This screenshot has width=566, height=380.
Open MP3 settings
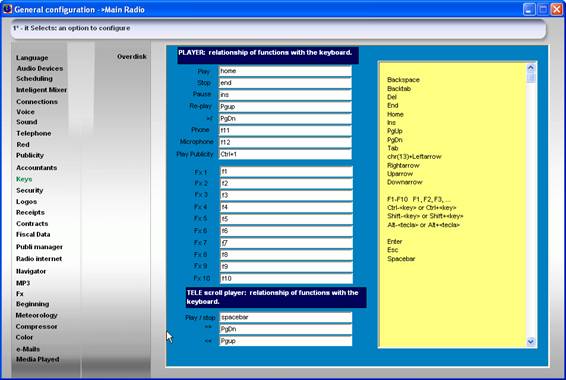click(x=23, y=283)
